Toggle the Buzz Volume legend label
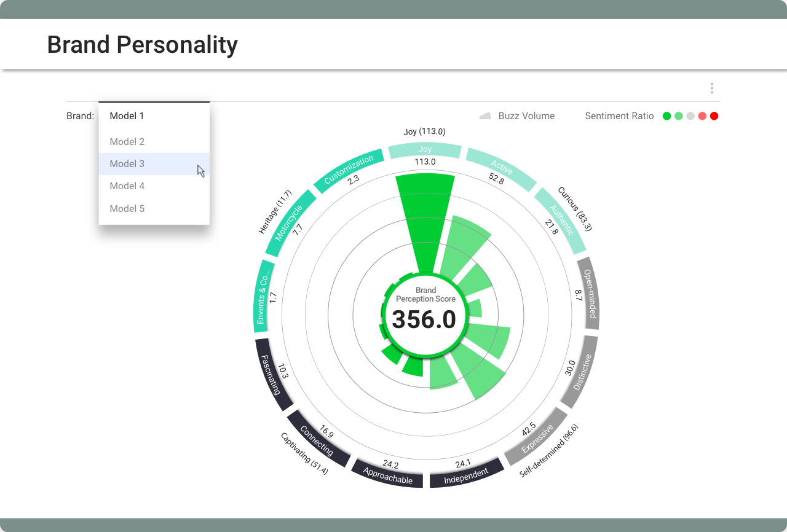Viewport: 787px width, 532px height. point(526,115)
